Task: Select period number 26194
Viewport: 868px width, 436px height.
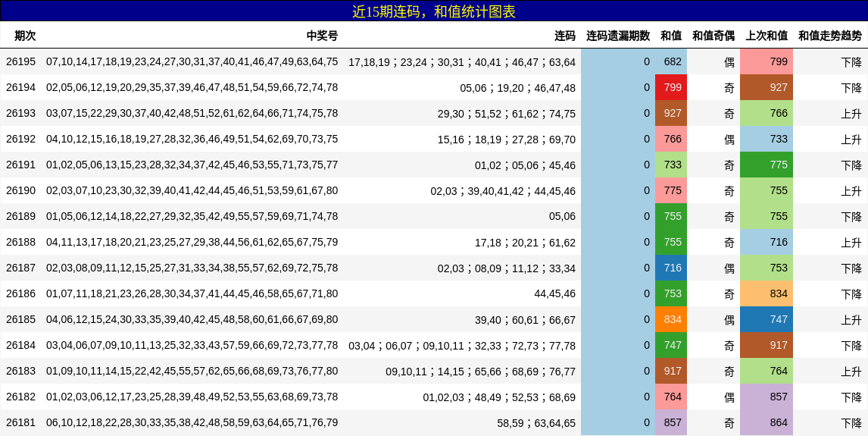Action: click(20, 87)
